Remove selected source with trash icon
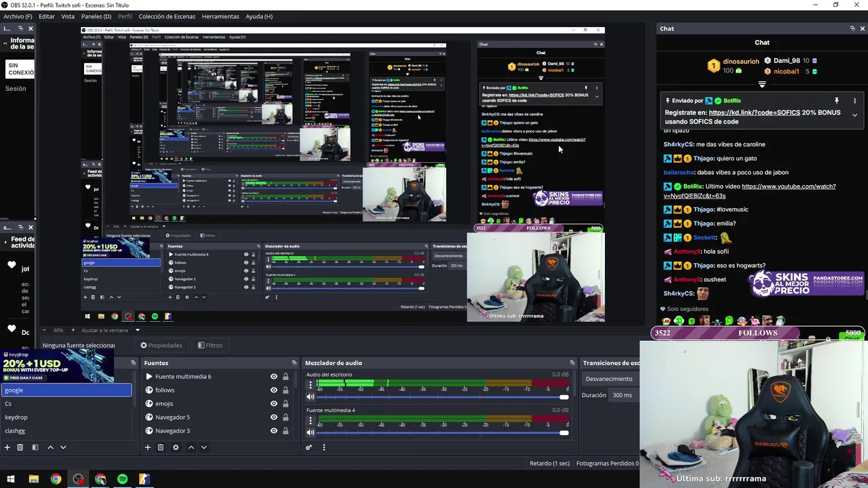Viewport: 868px width, 488px height. (x=161, y=447)
